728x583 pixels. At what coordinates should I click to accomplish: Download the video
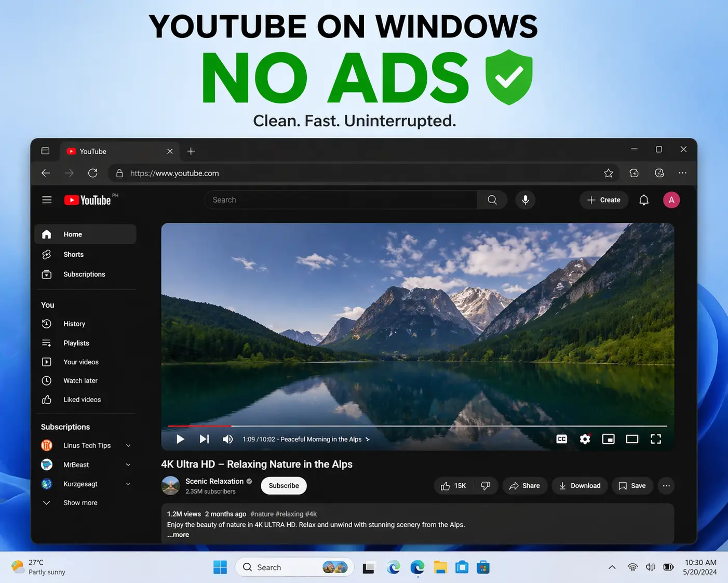[x=579, y=486]
